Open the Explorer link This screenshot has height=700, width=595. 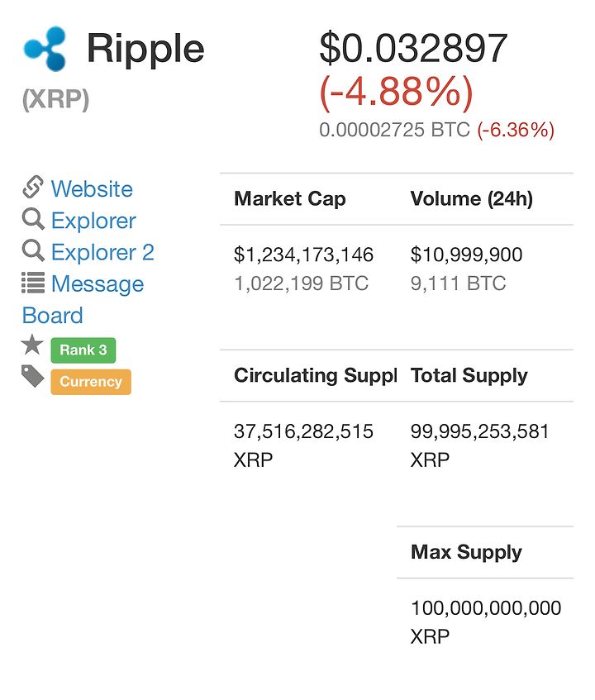(x=93, y=221)
